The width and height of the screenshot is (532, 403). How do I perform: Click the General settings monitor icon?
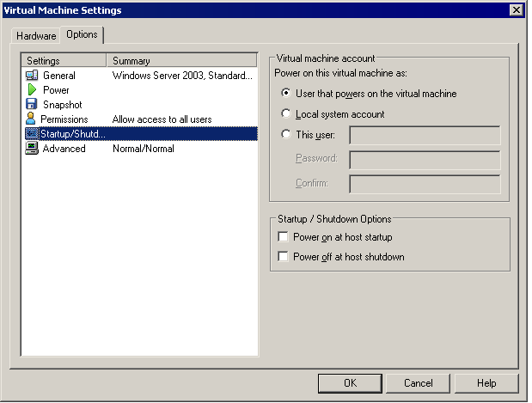pos(32,76)
